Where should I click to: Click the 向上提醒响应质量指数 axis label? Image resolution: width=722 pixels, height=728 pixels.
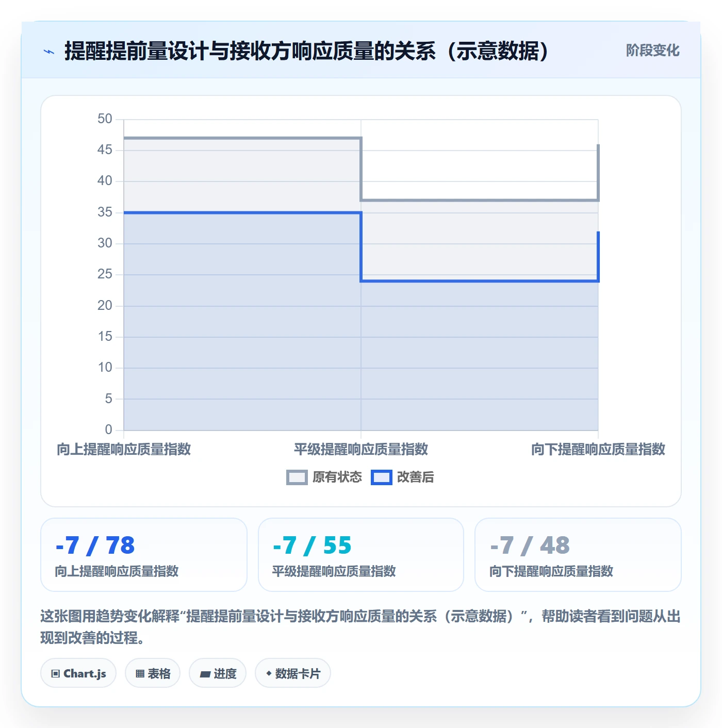[124, 450]
